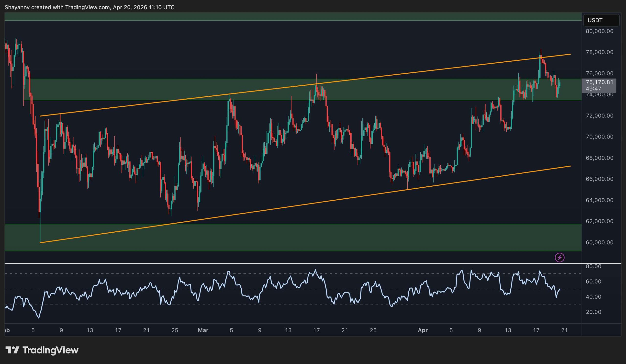Click the TradingView wordmark text

(50, 350)
